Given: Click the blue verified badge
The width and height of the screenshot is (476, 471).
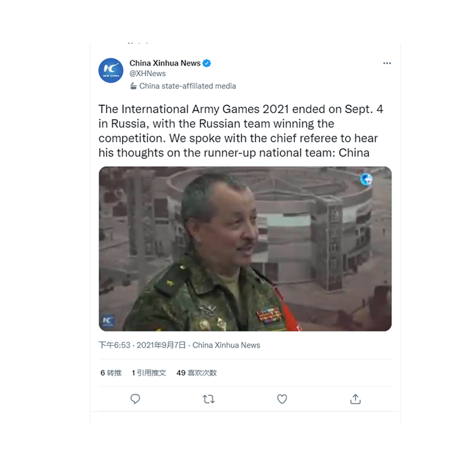Looking at the screenshot, I should tap(206, 63).
